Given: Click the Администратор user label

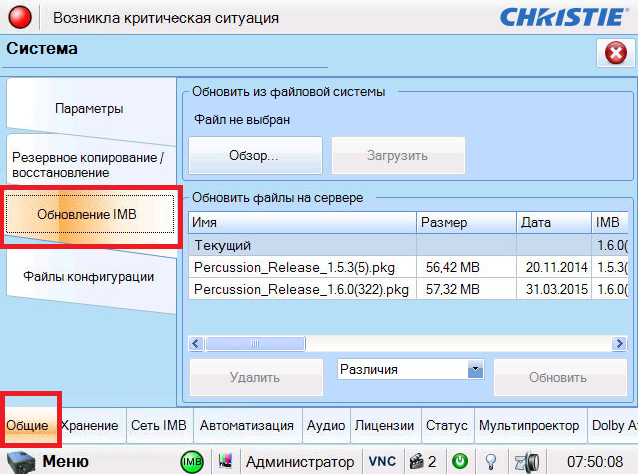Looking at the screenshot, I should pyautogui.click(x=300, y=462).
